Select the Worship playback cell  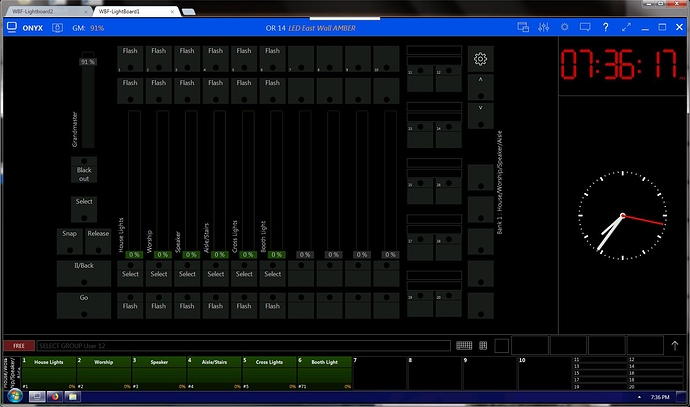click(x=104, y=373)
